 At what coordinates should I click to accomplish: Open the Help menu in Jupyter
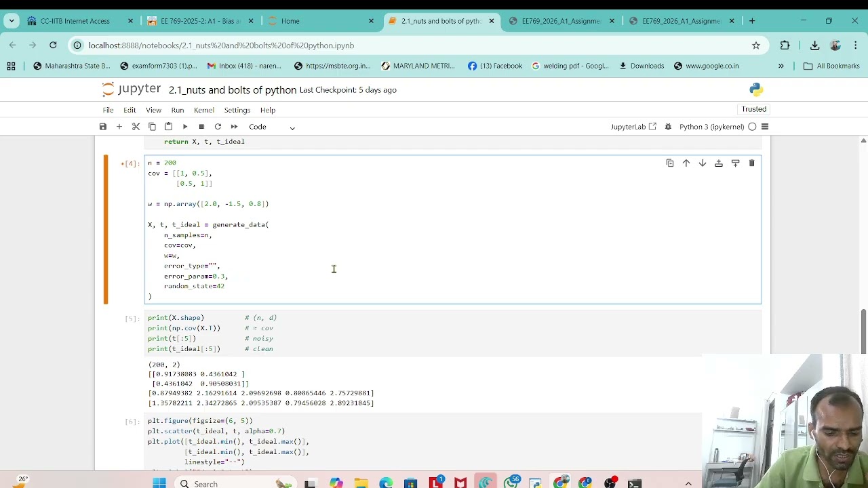[268, 110]
